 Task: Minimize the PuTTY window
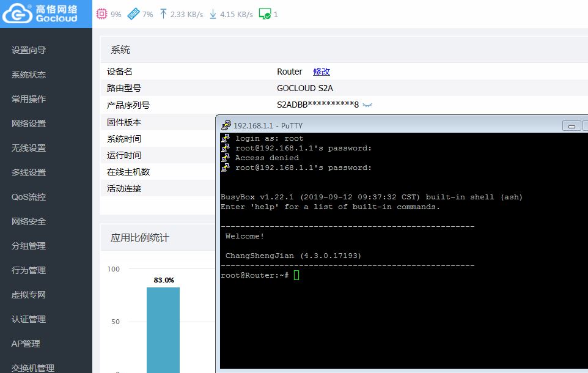tap(571, 126)
